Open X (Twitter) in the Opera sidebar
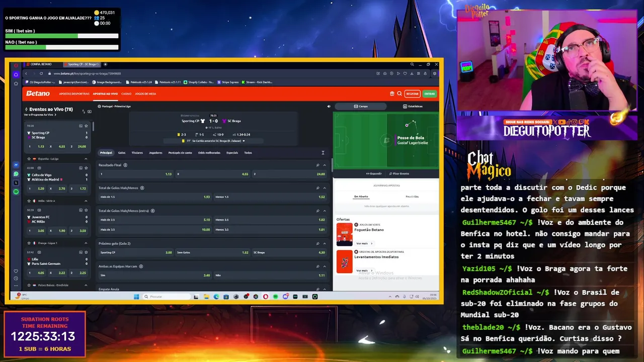The width and height of the screenshot is (644, 362). (16, 183)
